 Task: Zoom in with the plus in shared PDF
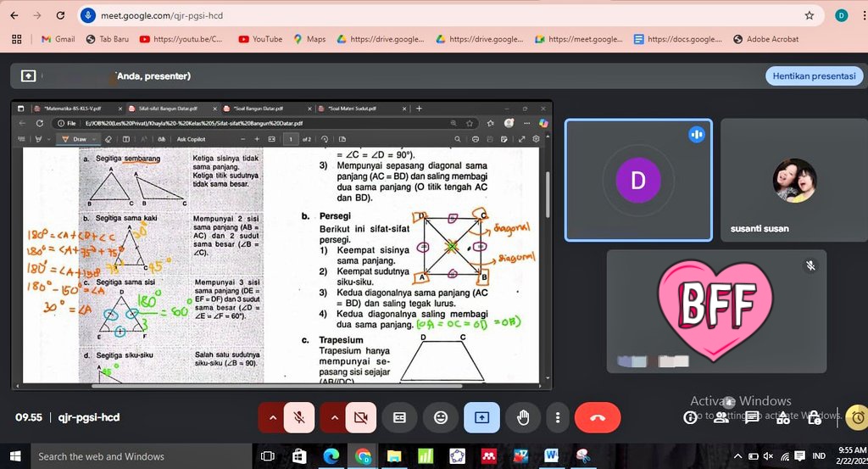[x=257, y=139]
